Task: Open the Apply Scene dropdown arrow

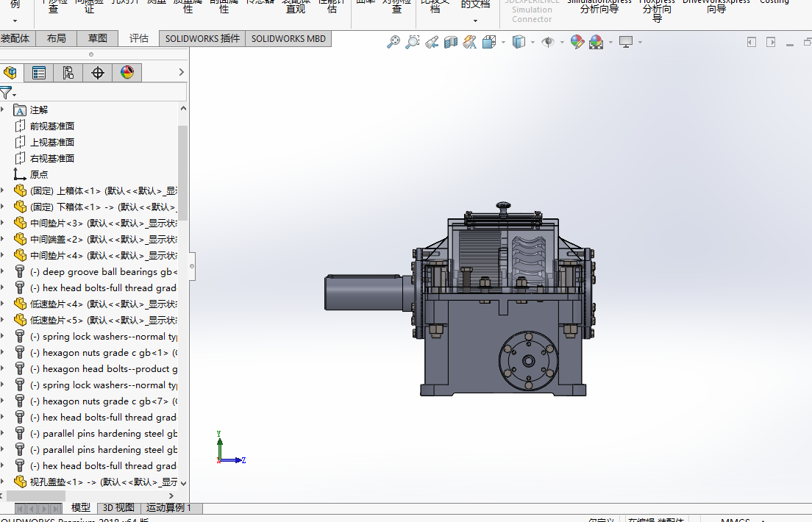Action: point(610,42)
